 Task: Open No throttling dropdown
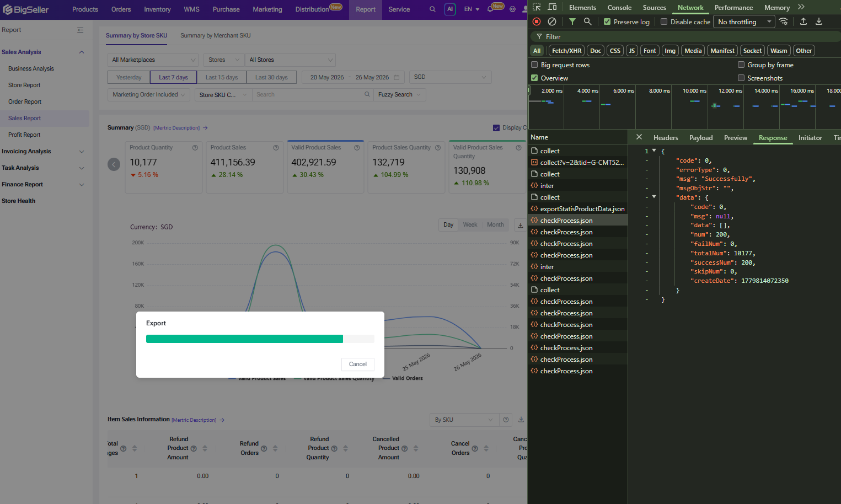tap(744, 22)
